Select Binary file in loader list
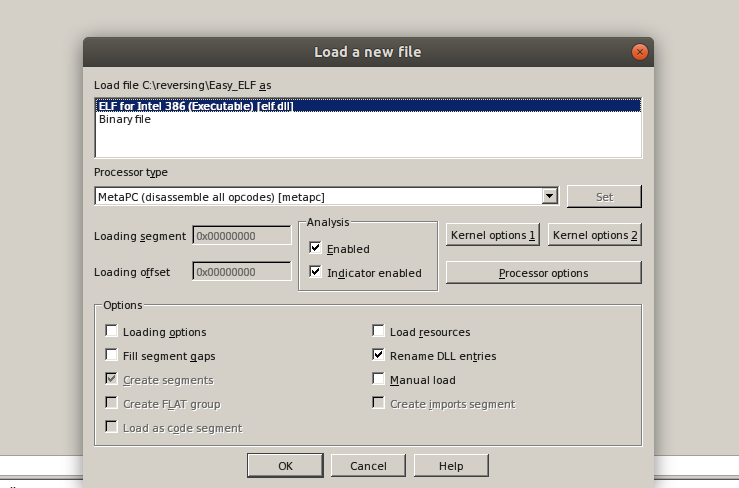Screen dimensions: 739x488 click(125, 119)
